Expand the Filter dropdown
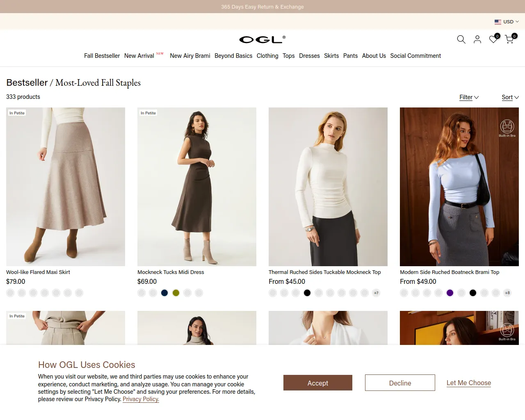This screenshot has width=525, height=420. pyautogui.click(x=469, y=97)
